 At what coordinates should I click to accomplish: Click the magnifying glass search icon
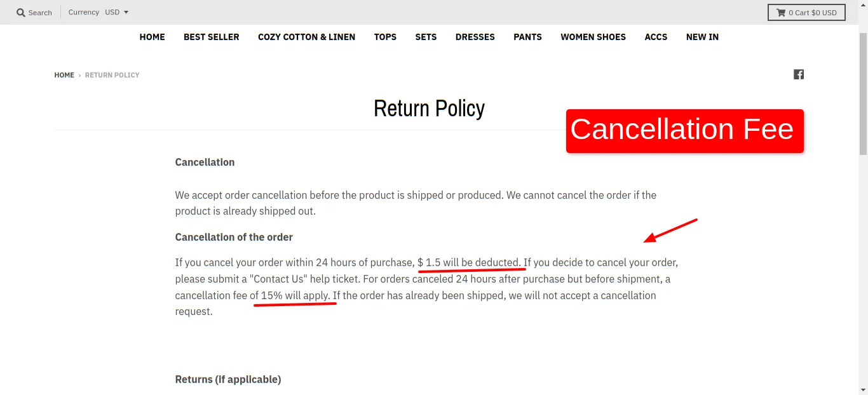tap(21, 12)
